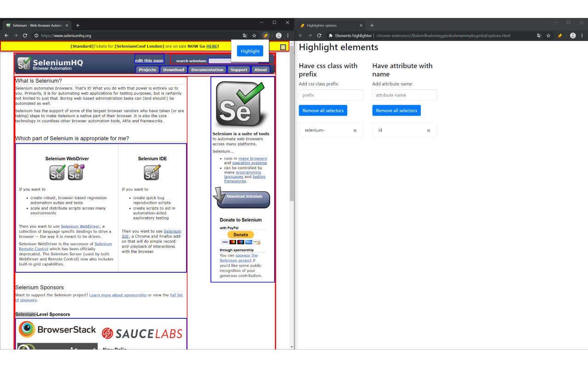Viewport: 588px width, 368px height.
Task: Open the 'edit this page' link
Action: click(149, 60)
